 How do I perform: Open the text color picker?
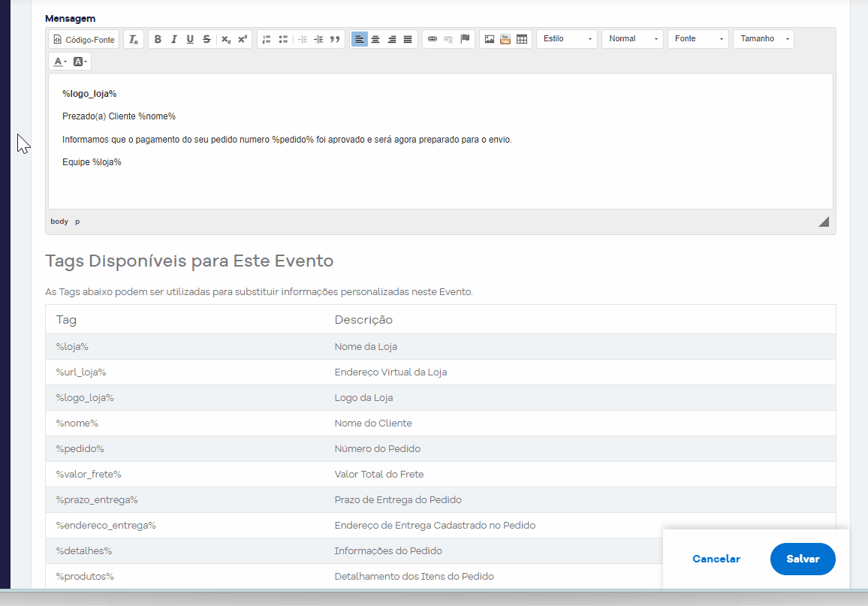pos(60,62)
